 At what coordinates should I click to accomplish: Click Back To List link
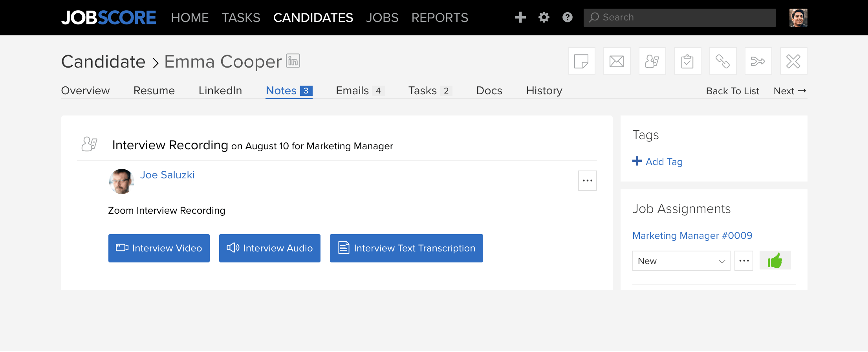732,91
